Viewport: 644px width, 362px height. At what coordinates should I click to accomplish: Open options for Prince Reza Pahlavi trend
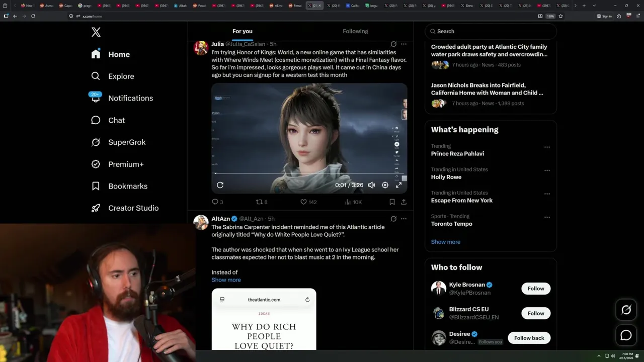click(x=547, y=147)
